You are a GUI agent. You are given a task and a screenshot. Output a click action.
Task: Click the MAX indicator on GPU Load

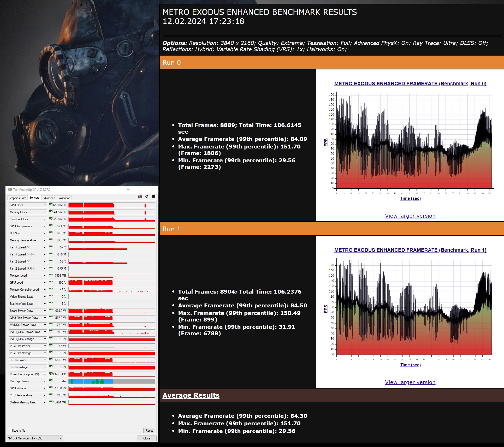click(51, 282)
